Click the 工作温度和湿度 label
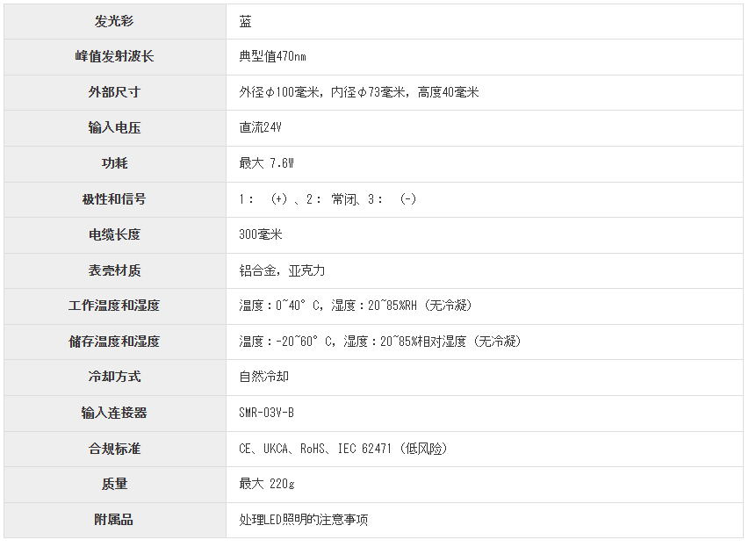Screen dimensions: 756x547 114,306
